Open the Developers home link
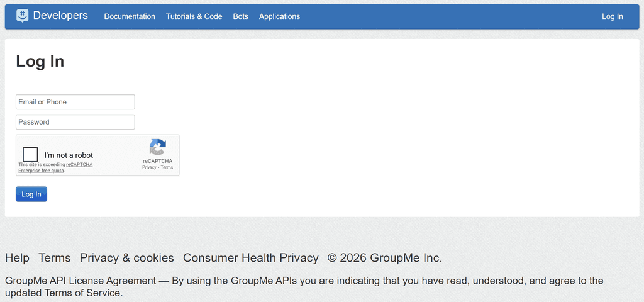The width and height of the screenshot is (644, 302). (x=60, y=16)
